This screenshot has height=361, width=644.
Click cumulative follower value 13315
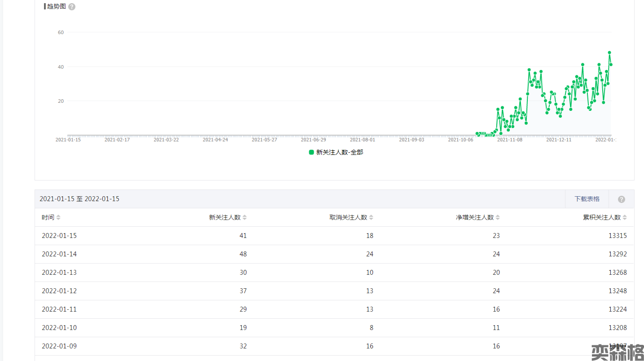click(x=618, y=236)
